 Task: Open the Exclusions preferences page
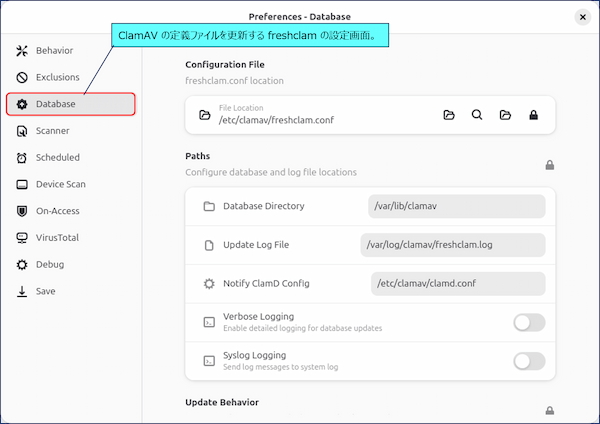click(71, 77)
